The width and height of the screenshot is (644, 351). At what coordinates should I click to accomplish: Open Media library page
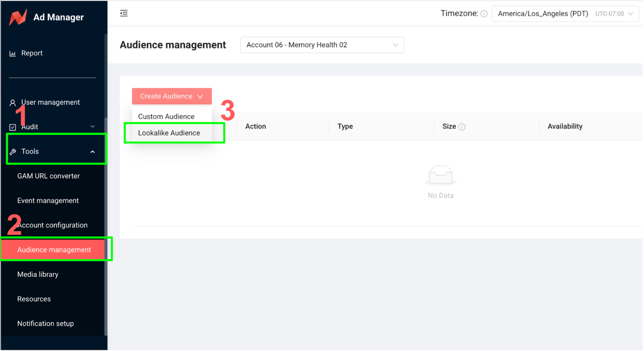click(38, 275)
